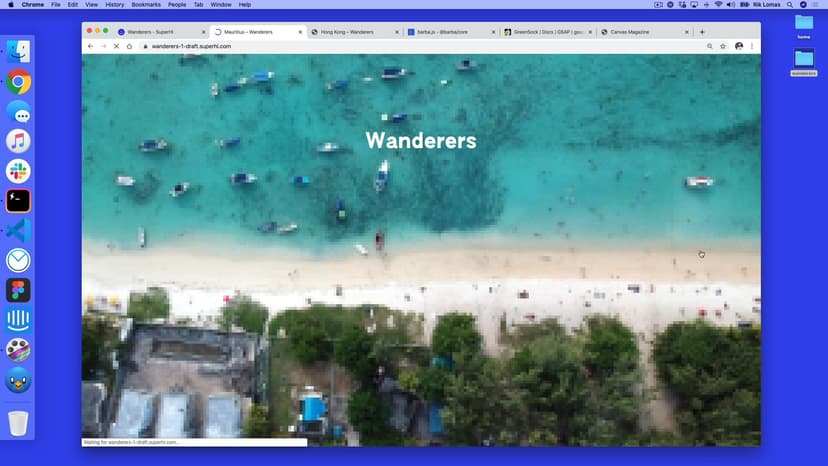828x466 pixels.
Task: Open the History menu
Action: [115, 5]
